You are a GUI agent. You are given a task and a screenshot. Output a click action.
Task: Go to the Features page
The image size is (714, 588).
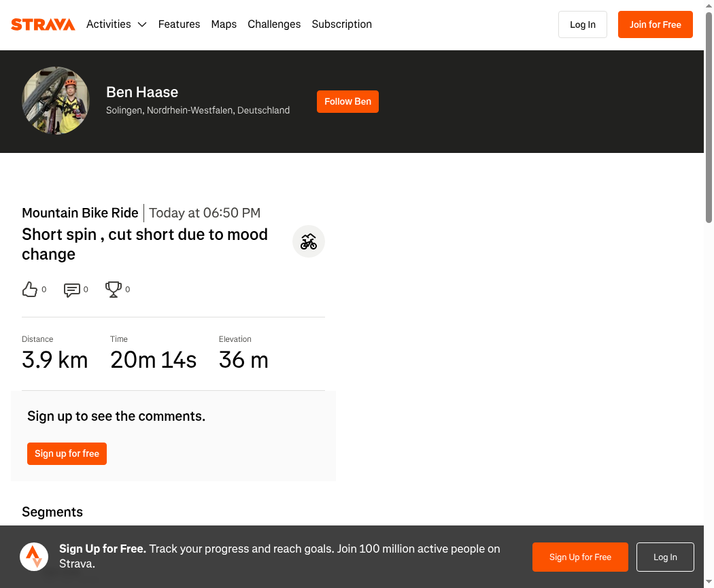click(179, 24)
